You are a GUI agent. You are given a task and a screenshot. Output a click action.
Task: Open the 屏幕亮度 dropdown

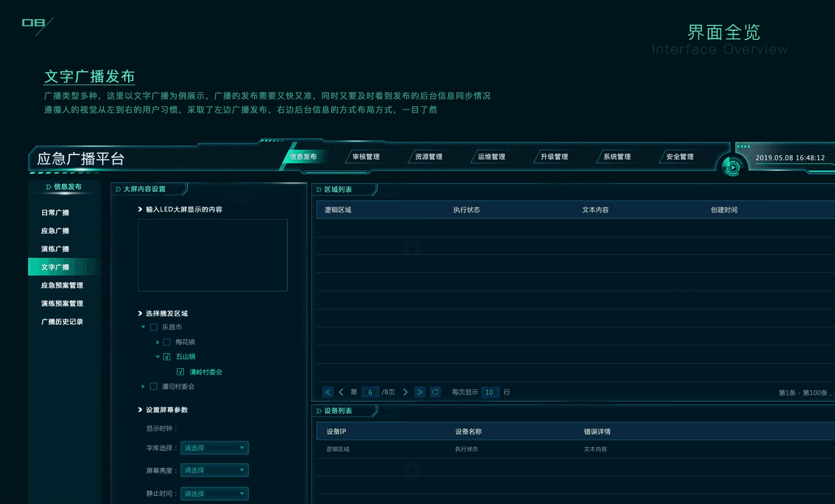[215, 470]
